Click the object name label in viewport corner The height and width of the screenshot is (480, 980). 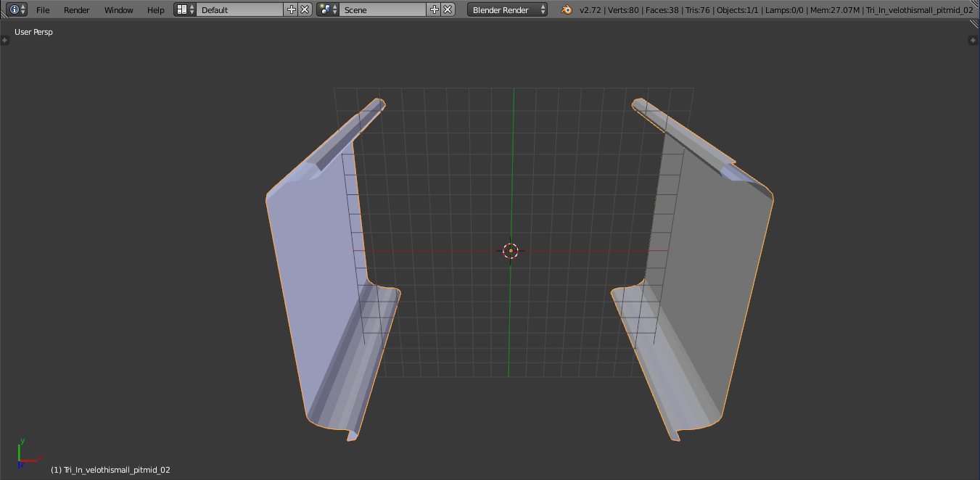click(x=110, y=470)
